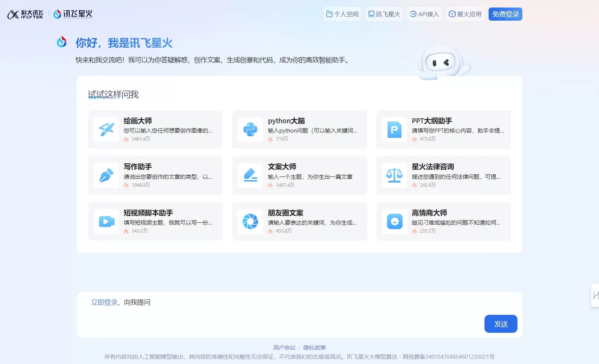
Task: Open the 隐私政策 link in the footer
Action: click(x=314, y=348)
